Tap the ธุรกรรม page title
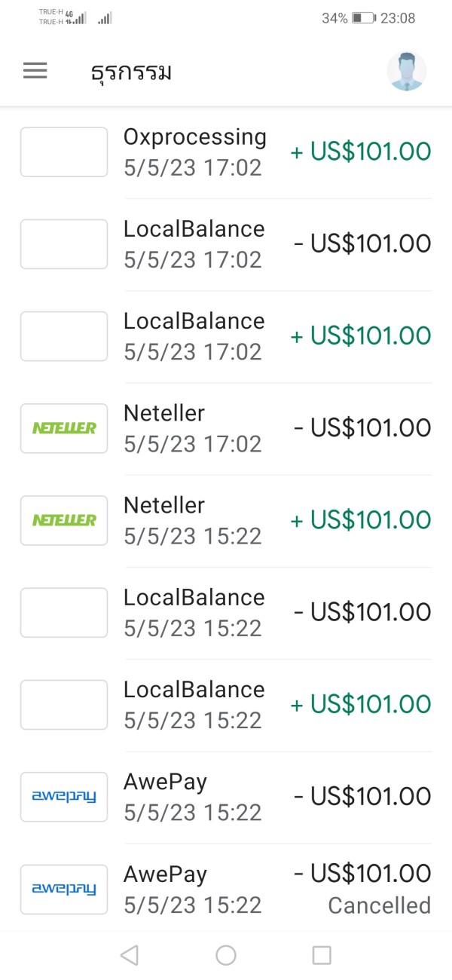The height and width of the screenshot is (980, 452). coord(131,72)
